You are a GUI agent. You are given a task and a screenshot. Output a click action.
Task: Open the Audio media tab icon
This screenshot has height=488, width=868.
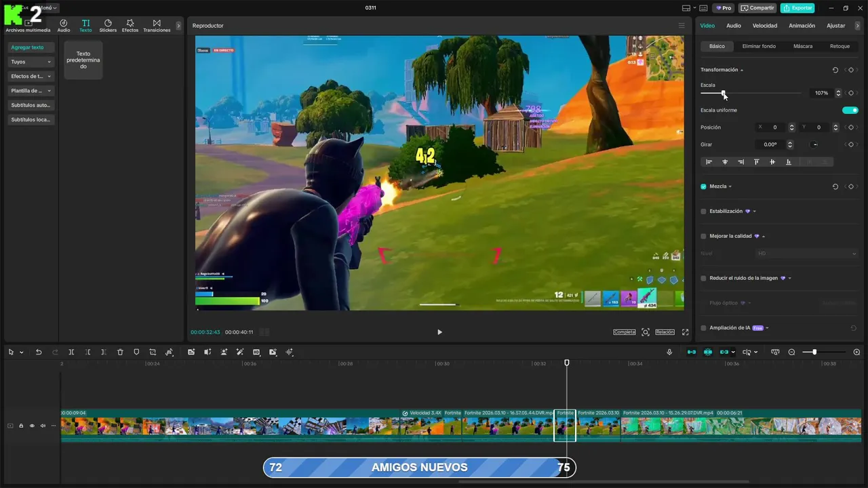(x=64, y=26)
